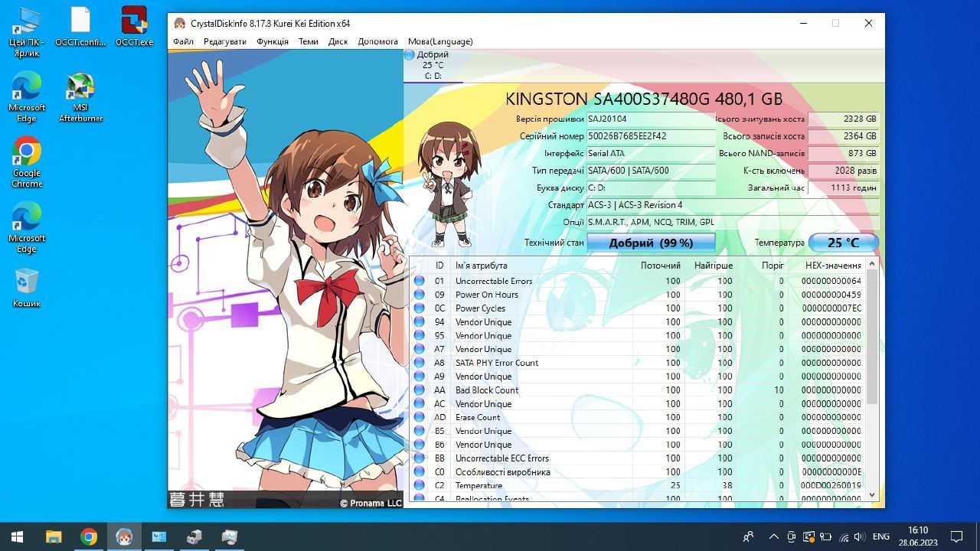This screenshot has height=551, width=980.
Task: Click the drive letter field C: D:
Action: [651, 187]
